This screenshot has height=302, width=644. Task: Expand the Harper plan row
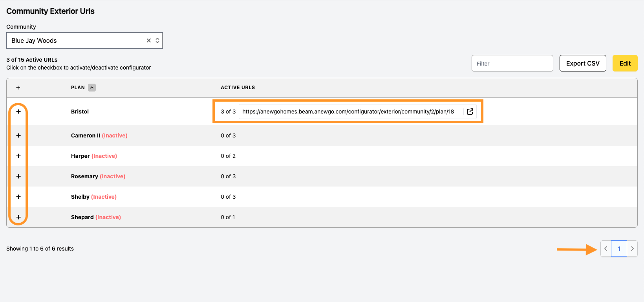(18, 156)
